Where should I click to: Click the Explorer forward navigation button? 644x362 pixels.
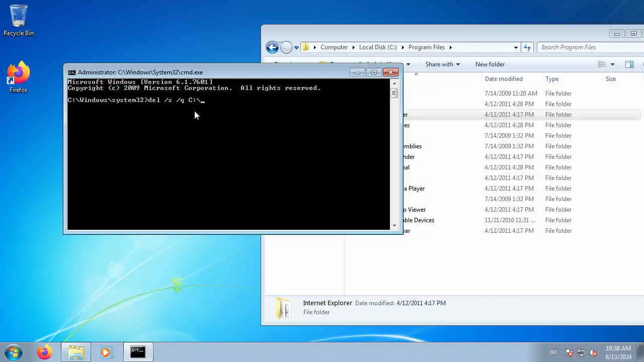pos(286,47)
